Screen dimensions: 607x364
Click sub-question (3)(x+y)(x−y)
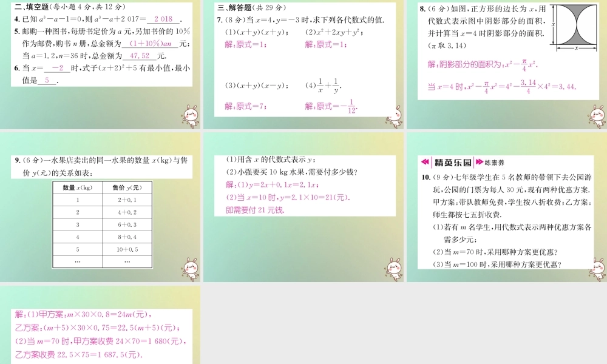[257, 86]
